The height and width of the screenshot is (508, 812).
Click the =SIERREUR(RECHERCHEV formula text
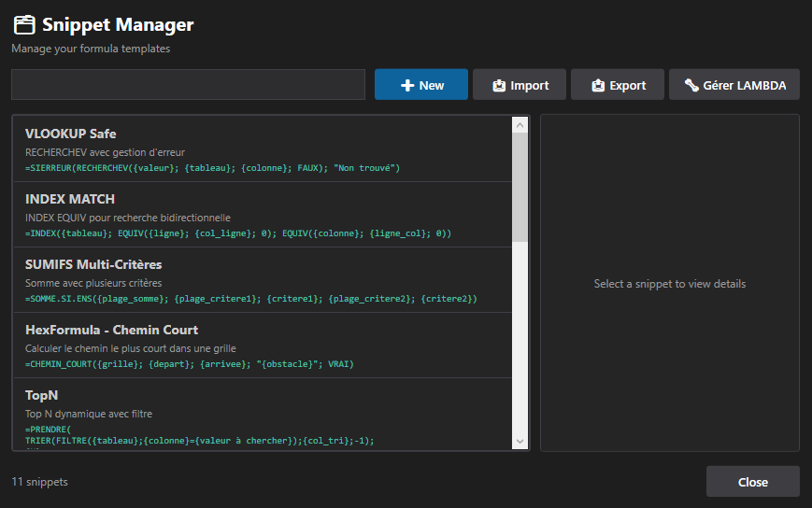pyautogui.click(x=212, y=168)
